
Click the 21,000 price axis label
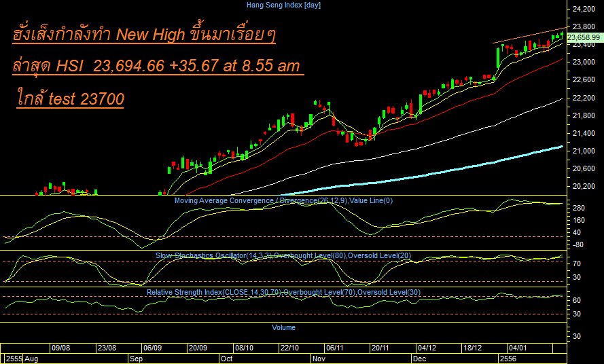(x=584, y=151)
